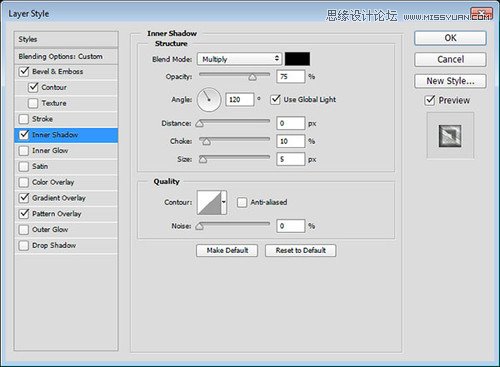This screenshot has width=500, height=367.
Task: Open the Contour picker arrow
Action: pos(224,202)
